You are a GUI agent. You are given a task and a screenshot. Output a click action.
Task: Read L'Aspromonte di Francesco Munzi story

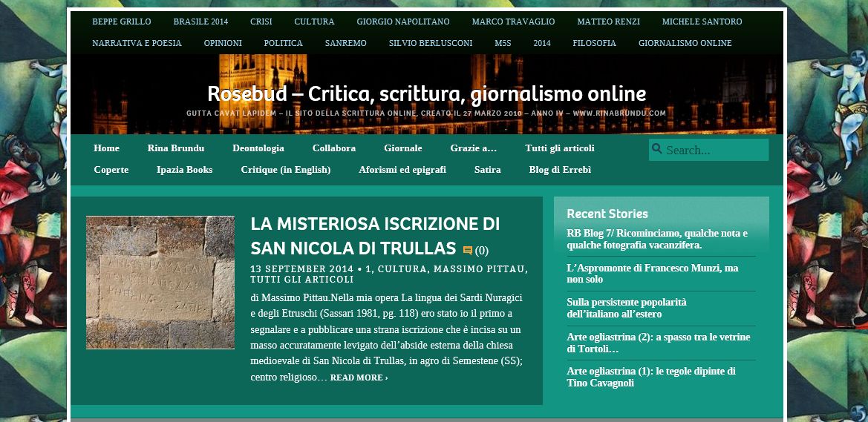[652, 274]
